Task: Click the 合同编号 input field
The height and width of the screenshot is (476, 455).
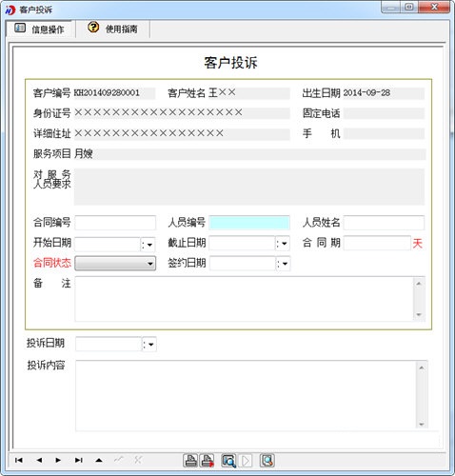Action: 115,223
